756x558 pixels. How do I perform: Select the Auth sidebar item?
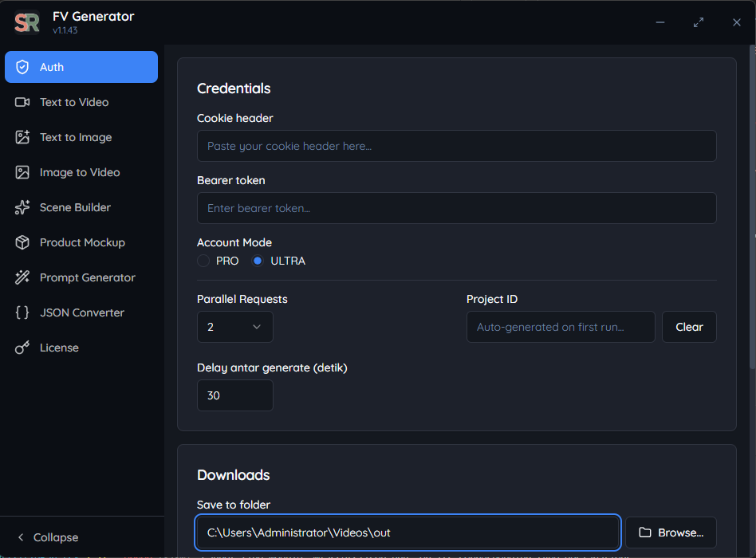pyautogui.click(x=81, y=67)
